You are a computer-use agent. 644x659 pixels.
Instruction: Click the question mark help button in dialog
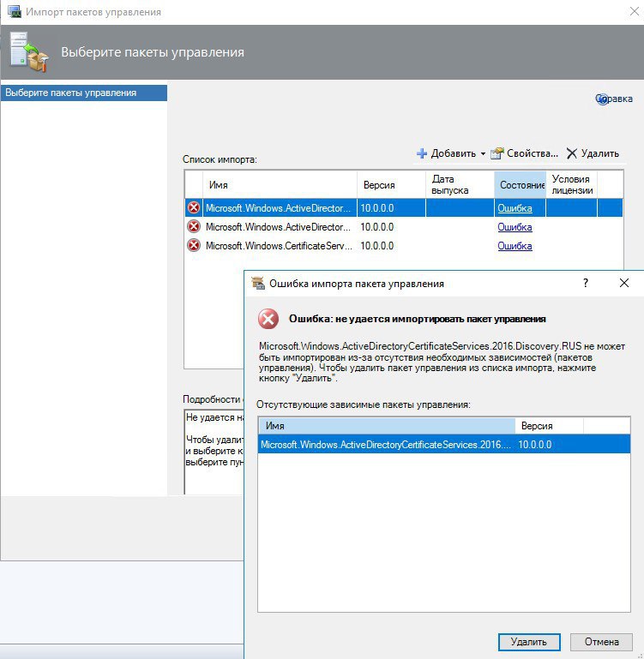(586, 284)
